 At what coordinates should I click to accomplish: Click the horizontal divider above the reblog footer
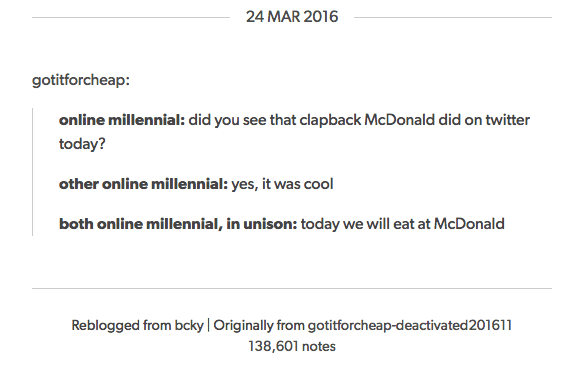(292, 288)
